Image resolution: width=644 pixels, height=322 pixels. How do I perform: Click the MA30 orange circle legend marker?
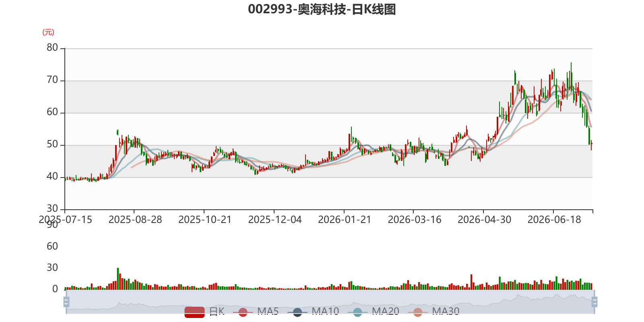(x=418, y=312)
